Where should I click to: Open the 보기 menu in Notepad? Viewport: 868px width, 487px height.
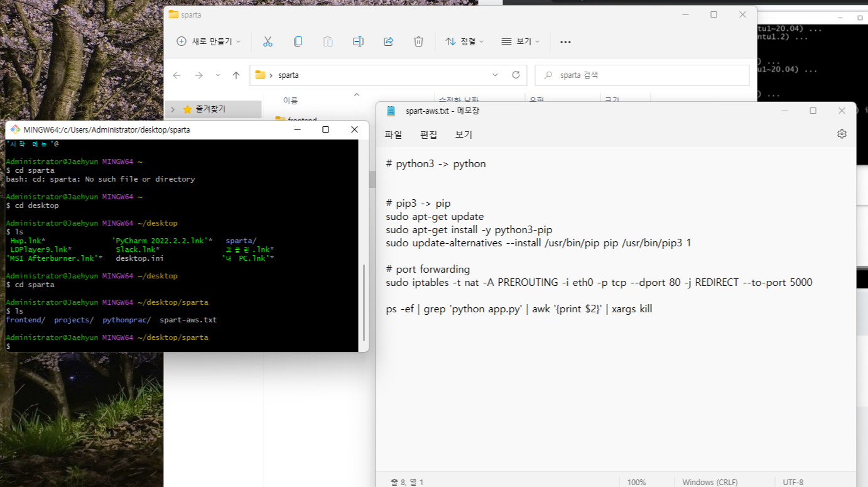464,134
